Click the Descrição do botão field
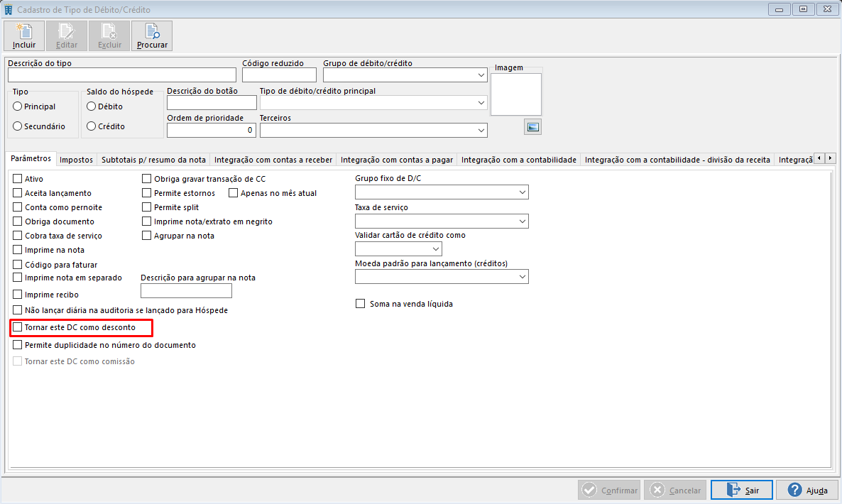 click(x=212, y=102)
